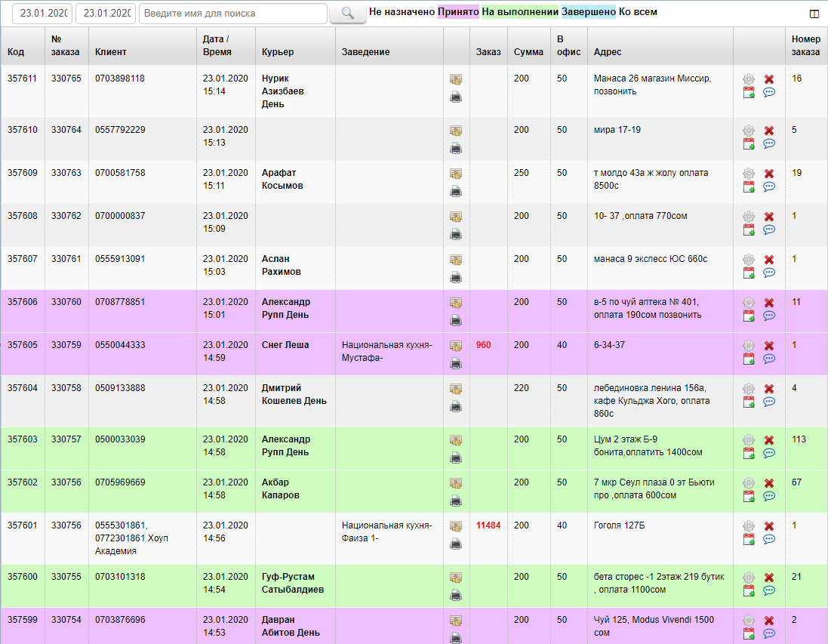
Task: Print order 357608 with printer icon
Action: 456,234
